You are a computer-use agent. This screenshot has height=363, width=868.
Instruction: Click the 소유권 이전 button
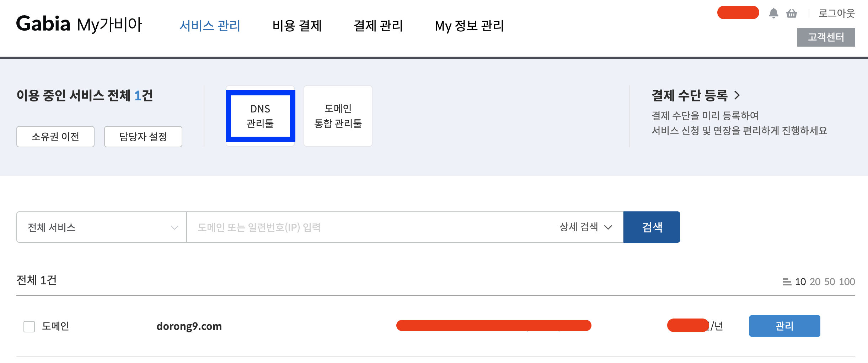point(55,137)
